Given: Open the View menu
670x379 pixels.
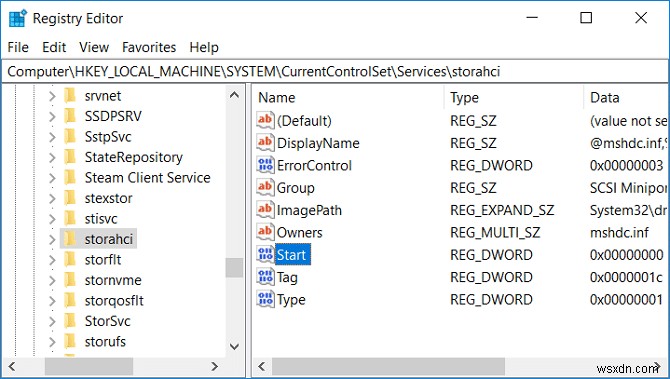Looking at the screenshot, I should [x=94, y=47].
